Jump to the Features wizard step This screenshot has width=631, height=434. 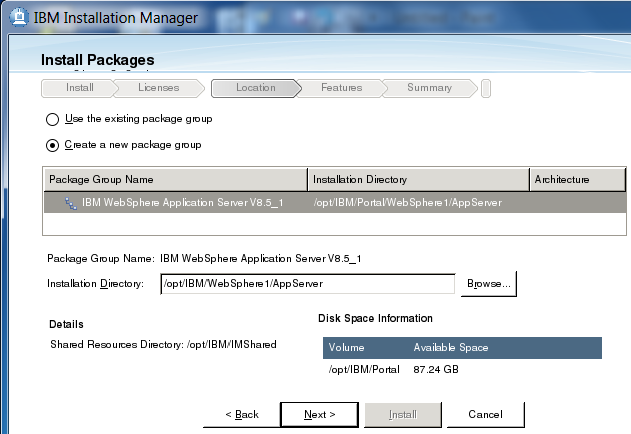coord(341,88)
